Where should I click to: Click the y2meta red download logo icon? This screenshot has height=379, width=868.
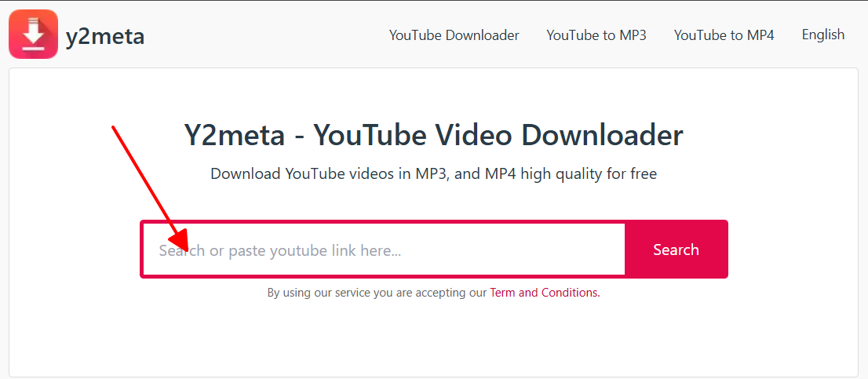click(33, 35)
